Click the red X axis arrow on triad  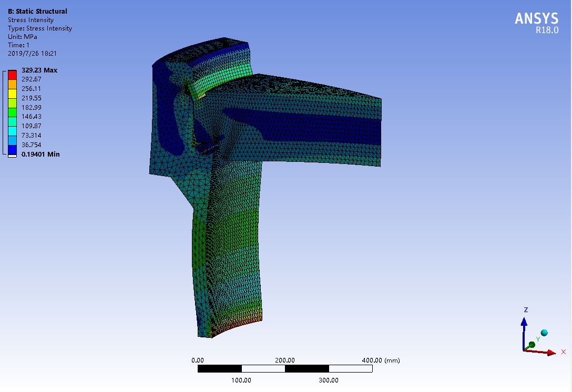point(540,352)
